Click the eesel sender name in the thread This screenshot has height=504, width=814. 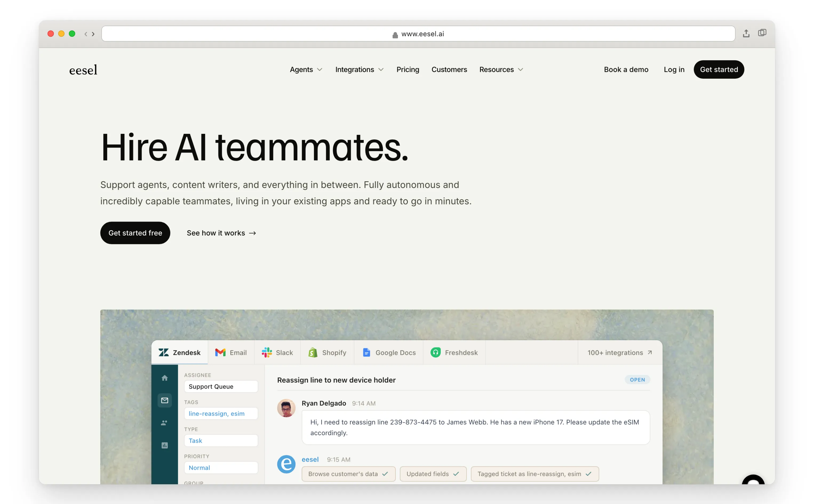pyautogui.click(x=310, y=459)
